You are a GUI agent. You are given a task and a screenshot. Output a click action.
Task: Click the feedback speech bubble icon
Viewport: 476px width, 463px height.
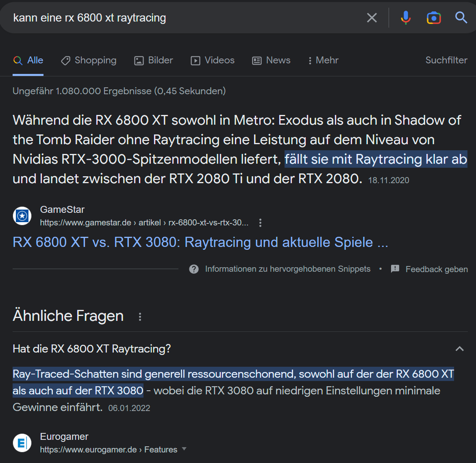[395, 269]
